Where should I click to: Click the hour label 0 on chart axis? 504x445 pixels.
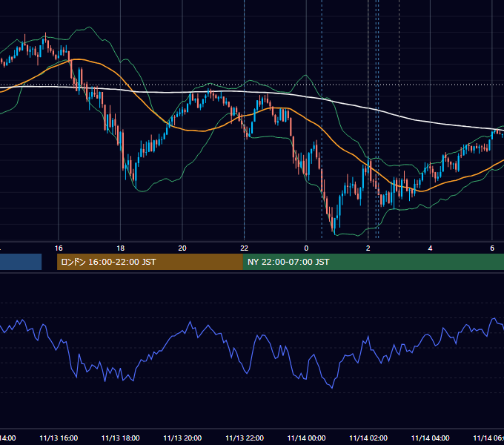(x=306, y=248)
